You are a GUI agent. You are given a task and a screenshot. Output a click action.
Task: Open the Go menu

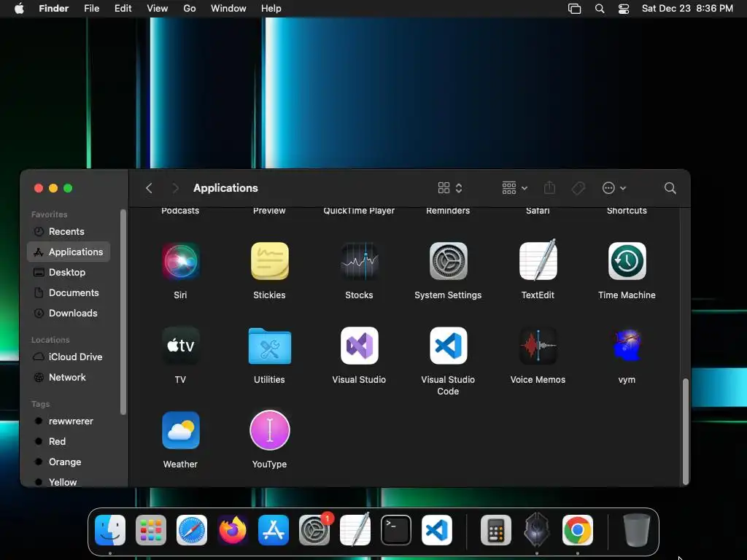(x=190, y=8)
